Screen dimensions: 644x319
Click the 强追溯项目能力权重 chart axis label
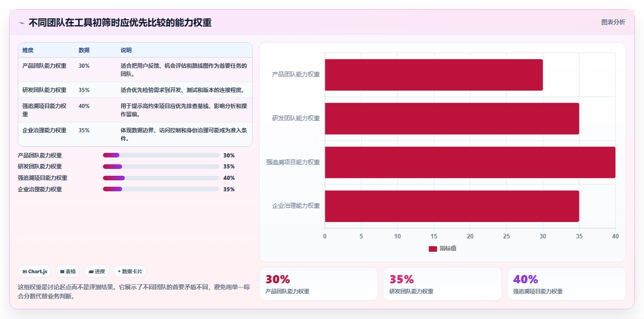[293, 162]
